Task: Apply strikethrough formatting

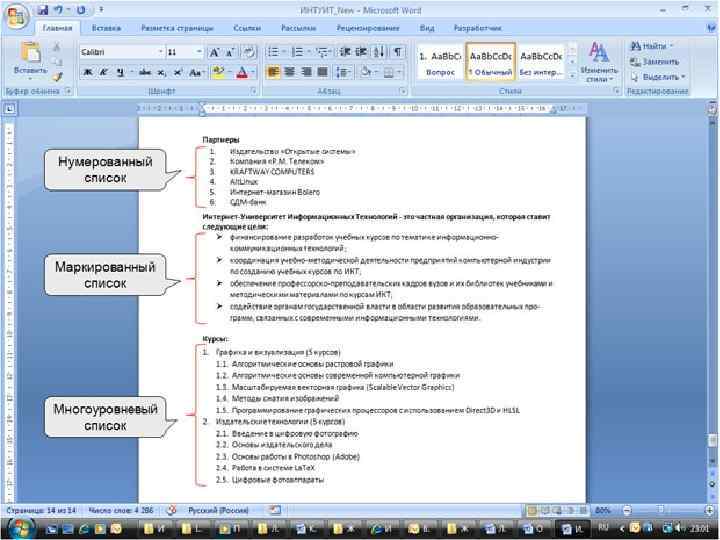Action: pyautogui.click(x=145, y=73)
